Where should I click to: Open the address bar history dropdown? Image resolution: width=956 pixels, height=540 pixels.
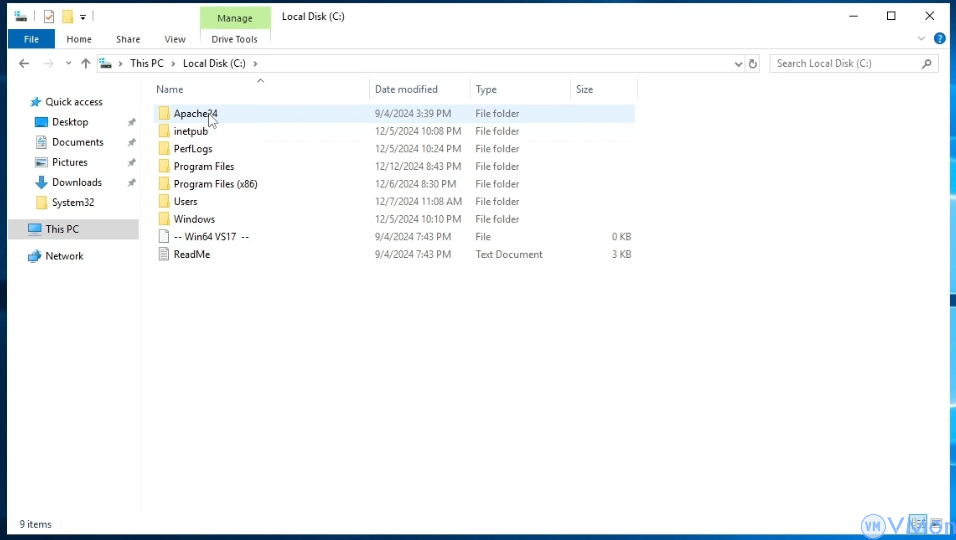click(738, 63)
